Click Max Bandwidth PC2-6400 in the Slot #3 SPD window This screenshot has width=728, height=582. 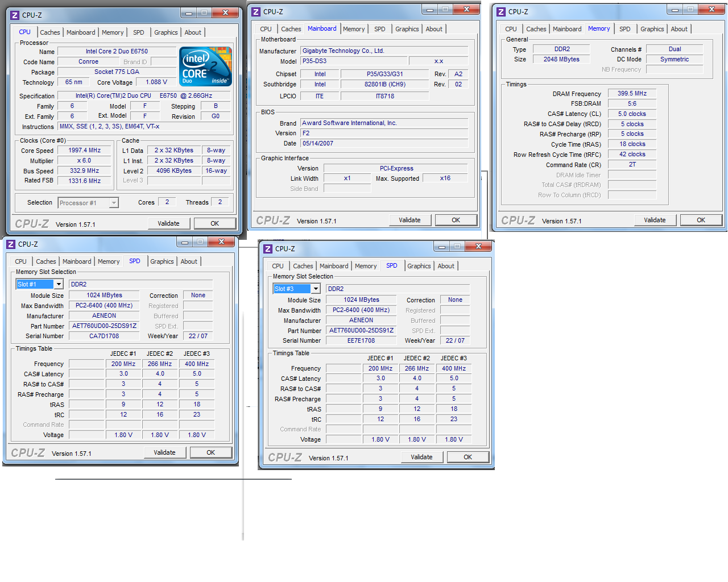point(361,310)
